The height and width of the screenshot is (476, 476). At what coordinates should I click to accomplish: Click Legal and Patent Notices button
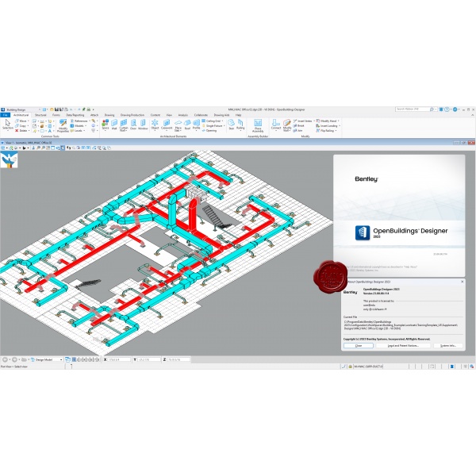pos(403,346)
